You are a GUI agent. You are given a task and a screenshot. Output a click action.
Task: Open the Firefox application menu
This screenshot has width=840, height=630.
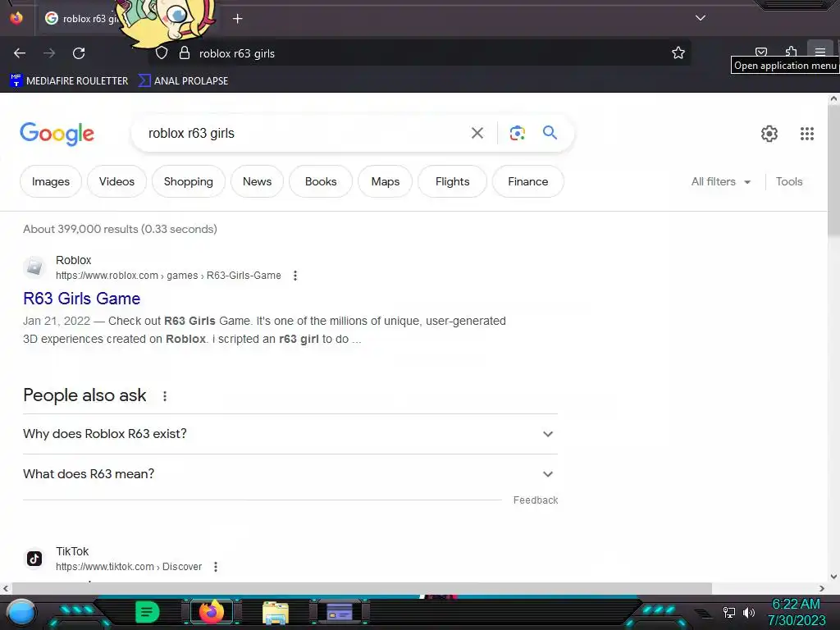pyautogui.click(x=819, y=51)
